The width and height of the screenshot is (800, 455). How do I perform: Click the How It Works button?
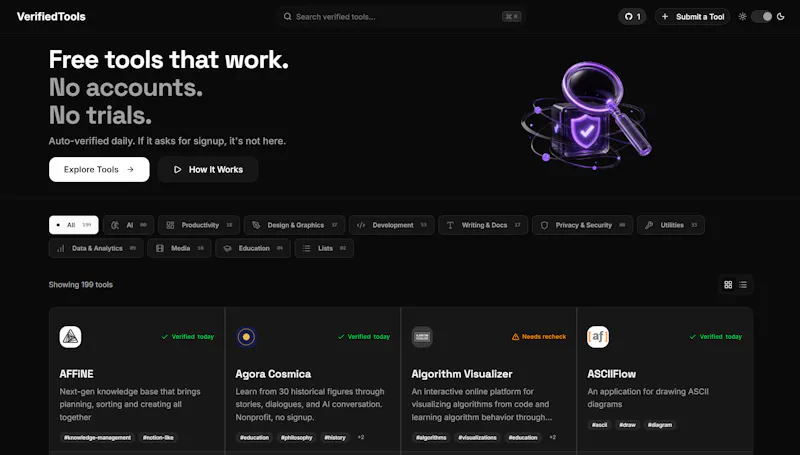[x=208, y=169]
